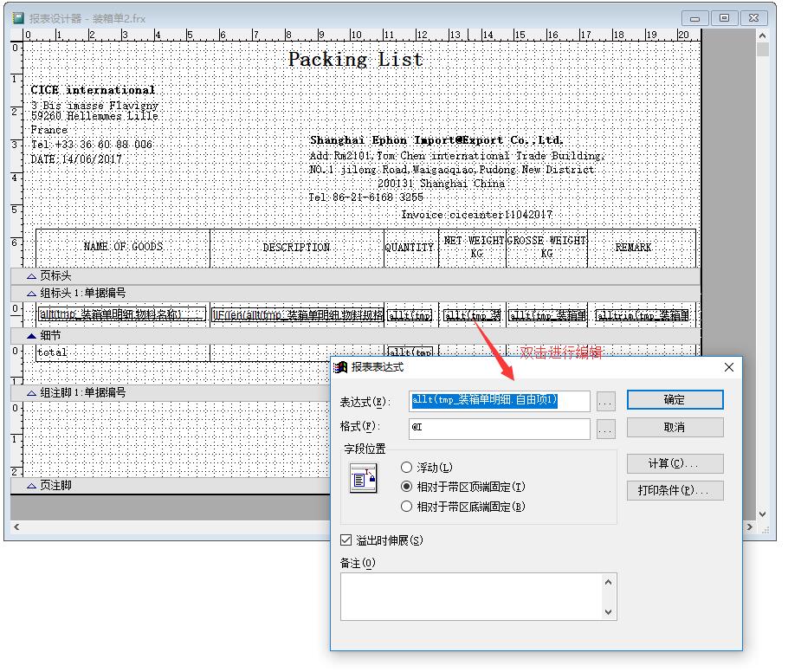Click the Report Designer window title icon
This screenshot has width=788, height=672.
(18, 17)
